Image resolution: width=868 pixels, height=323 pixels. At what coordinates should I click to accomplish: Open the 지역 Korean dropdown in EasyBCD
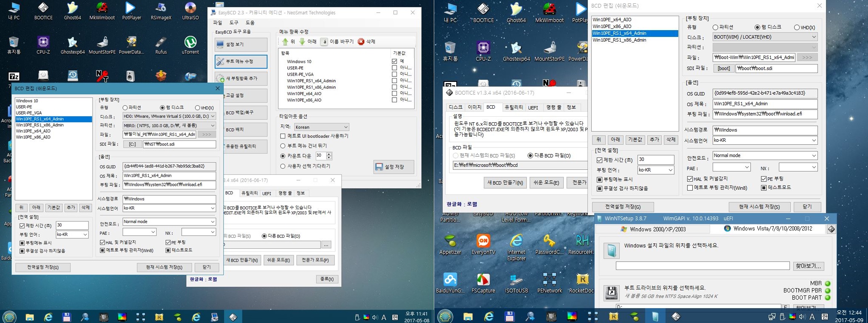[x=321, y=127]
